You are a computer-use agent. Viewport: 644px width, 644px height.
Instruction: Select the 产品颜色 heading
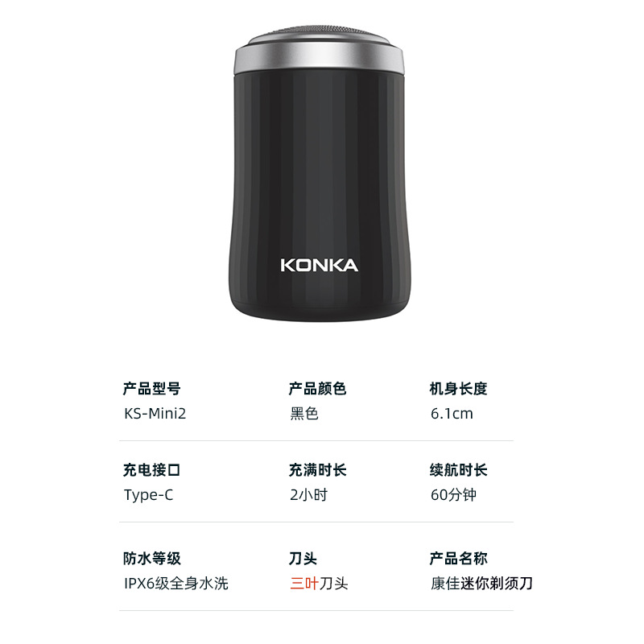pos(317,389)
